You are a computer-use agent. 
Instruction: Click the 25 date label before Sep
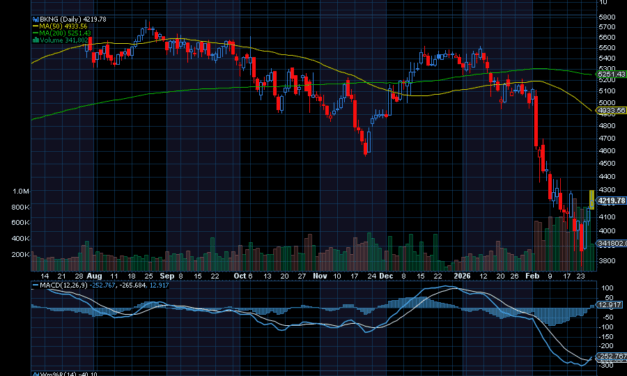click(148, 276)
